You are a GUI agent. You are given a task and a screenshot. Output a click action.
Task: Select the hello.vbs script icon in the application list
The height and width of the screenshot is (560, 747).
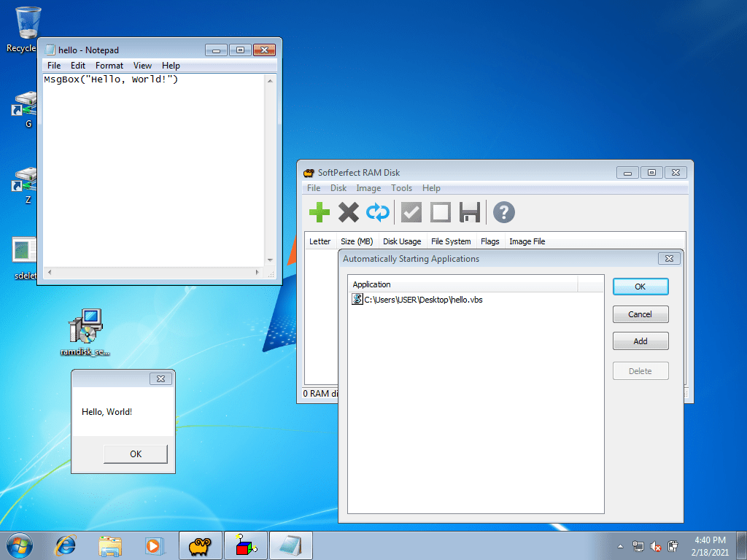point(357,299)
